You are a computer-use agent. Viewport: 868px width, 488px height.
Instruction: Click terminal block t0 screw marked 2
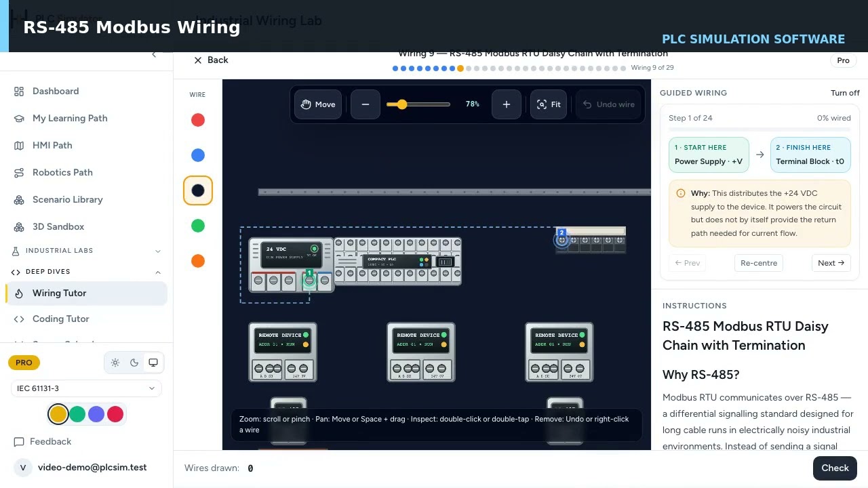561,240
